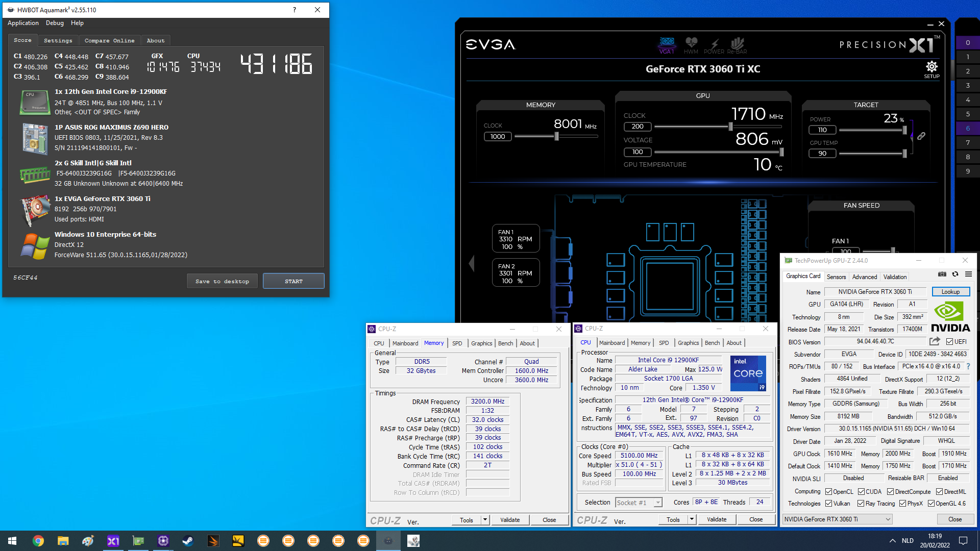Toggle the UEFI checkbox in GPU-Z
Screen dimensions: 980x551
(x=949, y=342)
